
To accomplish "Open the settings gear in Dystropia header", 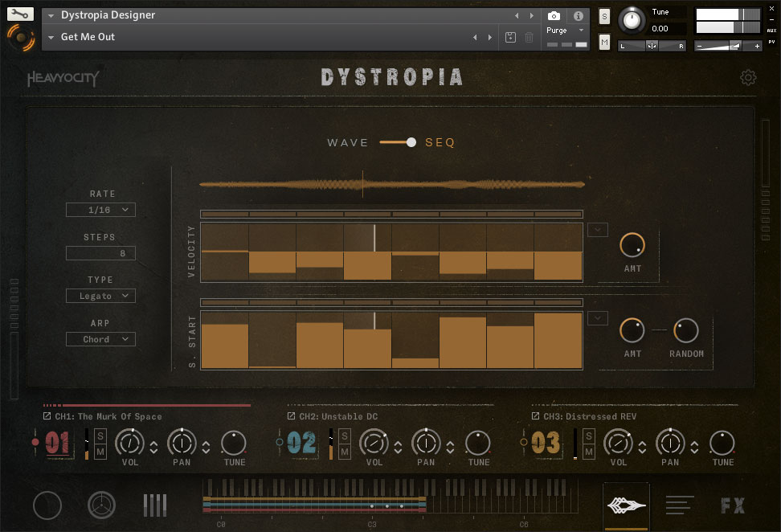I will pos(748,77).
